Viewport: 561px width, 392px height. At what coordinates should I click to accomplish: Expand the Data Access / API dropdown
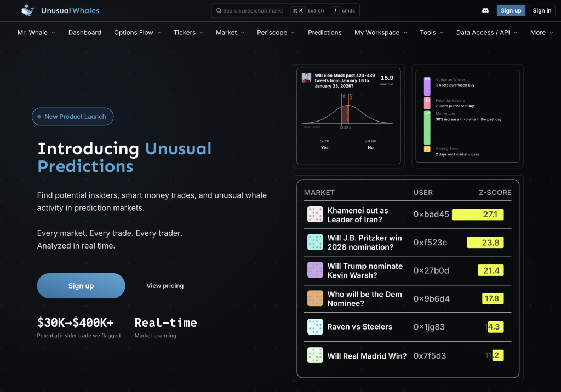pos(486,32)
